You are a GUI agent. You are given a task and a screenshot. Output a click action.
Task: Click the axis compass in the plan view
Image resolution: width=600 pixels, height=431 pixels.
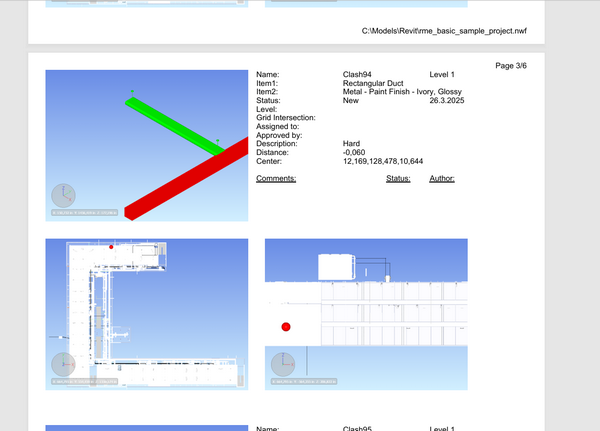pyautogui.click(x=64, y=364)
